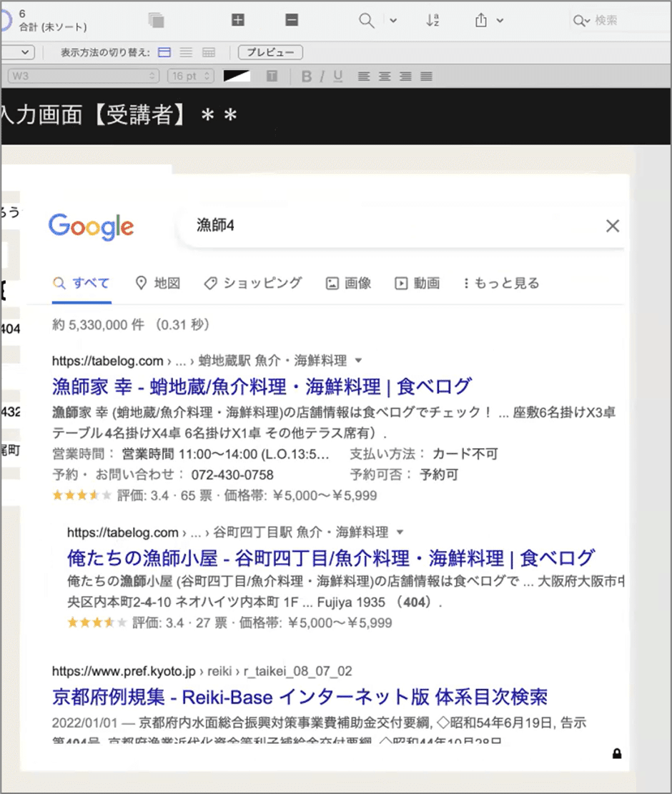Click the 評価: 3.4 · 65 票 rating text
The height and width of the screenshot is (794, 672).
coord(164,496)
